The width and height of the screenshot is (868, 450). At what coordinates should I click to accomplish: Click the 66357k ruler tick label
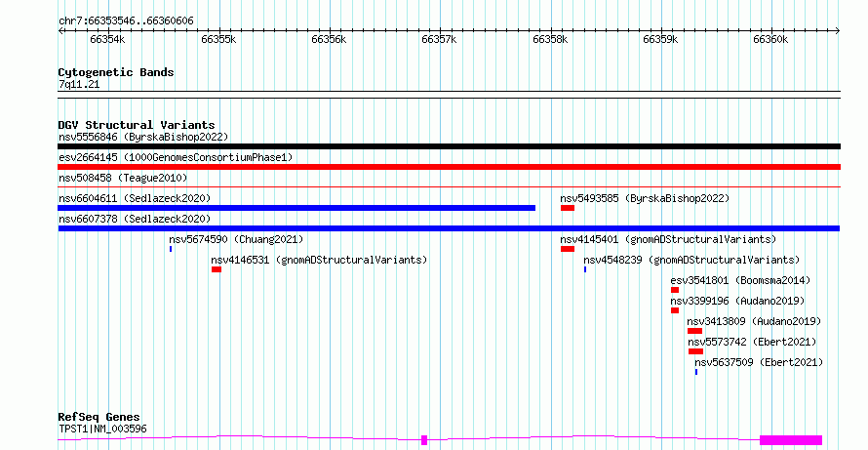(x=439, y=39)
